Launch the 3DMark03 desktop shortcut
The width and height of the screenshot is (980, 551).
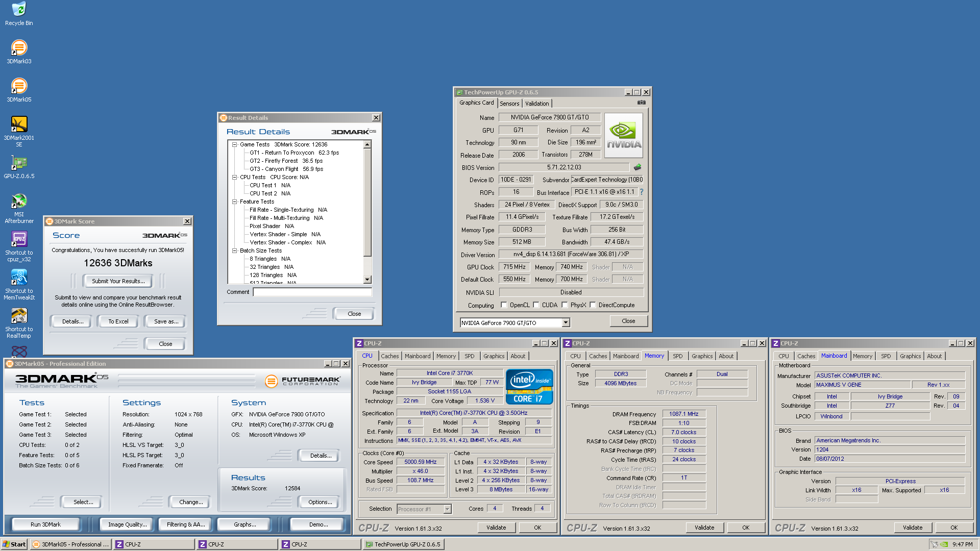[19, 52]
